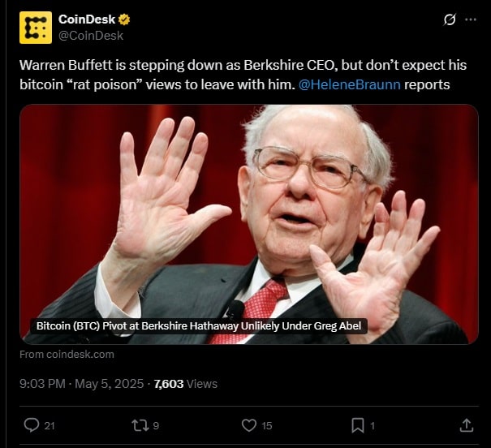Viewport: 491px width, 448px height.
Task: Like the post with heart icon
Action: point(249,425)
